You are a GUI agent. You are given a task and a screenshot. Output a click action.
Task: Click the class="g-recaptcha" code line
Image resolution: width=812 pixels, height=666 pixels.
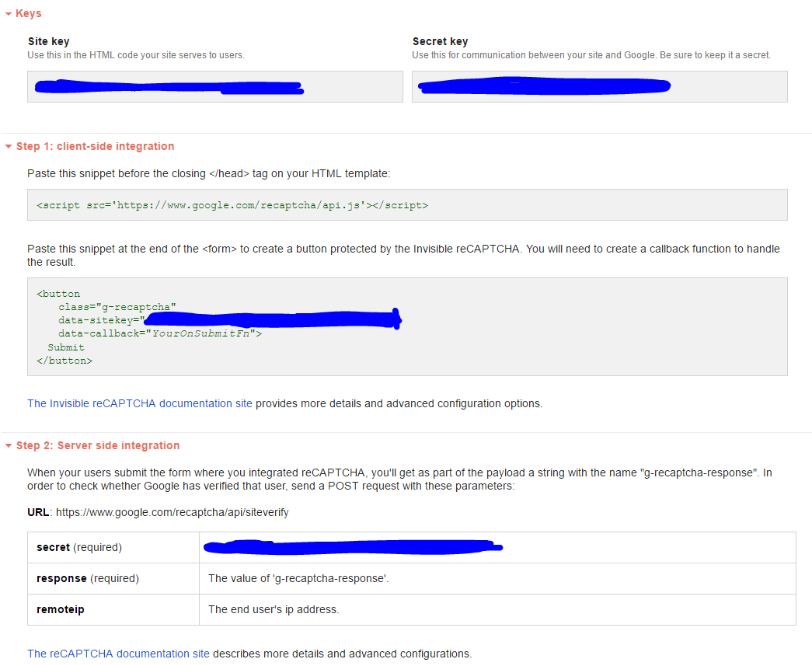[117, 307]
